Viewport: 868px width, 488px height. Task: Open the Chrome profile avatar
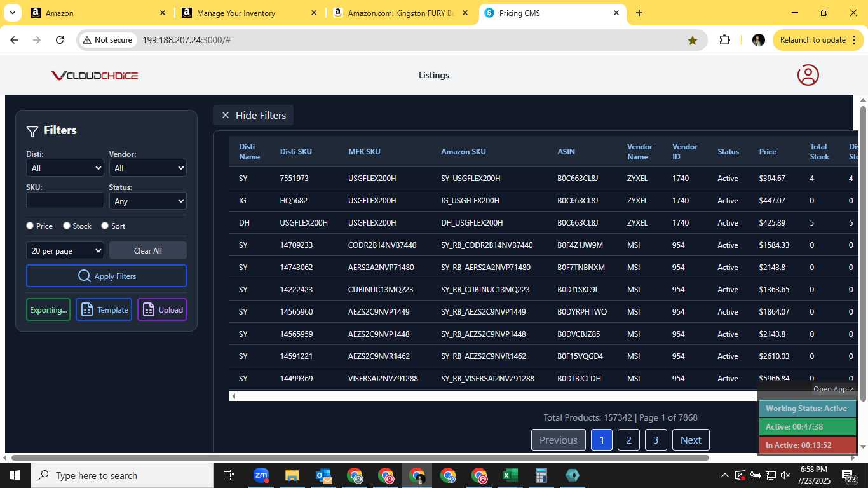pos(758,40)
